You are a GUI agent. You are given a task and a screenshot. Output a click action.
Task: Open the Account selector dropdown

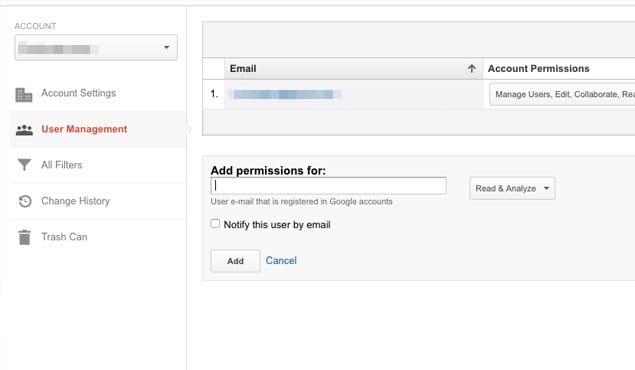(x=96, y=48)
